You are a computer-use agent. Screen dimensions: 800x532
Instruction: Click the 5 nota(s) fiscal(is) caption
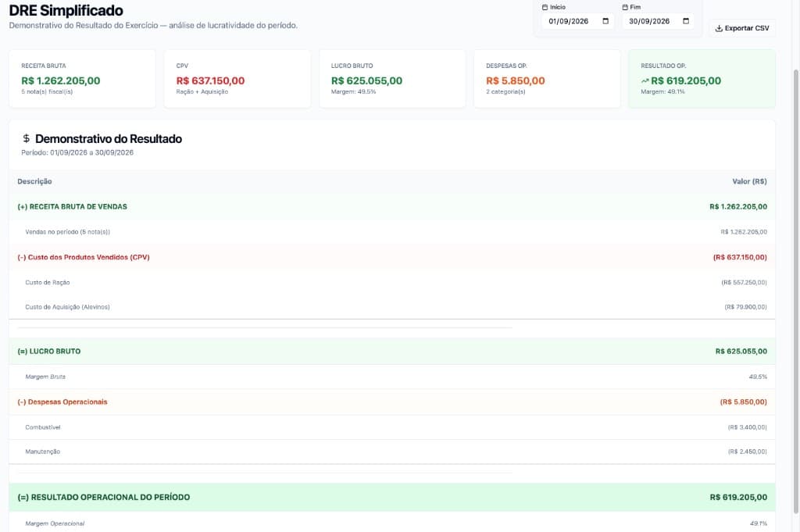coord(47,92)
